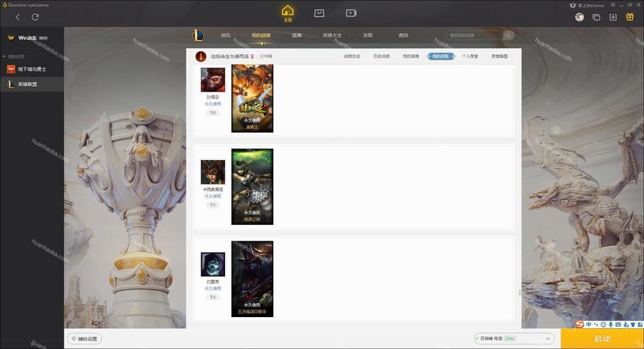
Task: Open 辅助设置 assist settings button
Action: [x=85, y=339]
